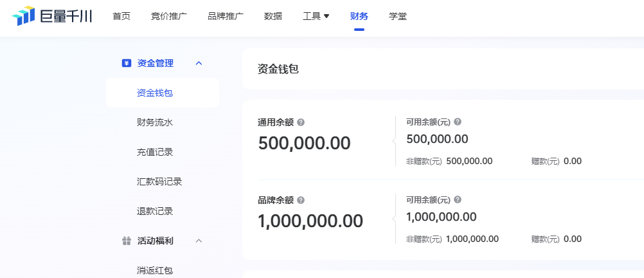Switch to the 数据 tab
The image size is (644, 278).
point(273,17)
